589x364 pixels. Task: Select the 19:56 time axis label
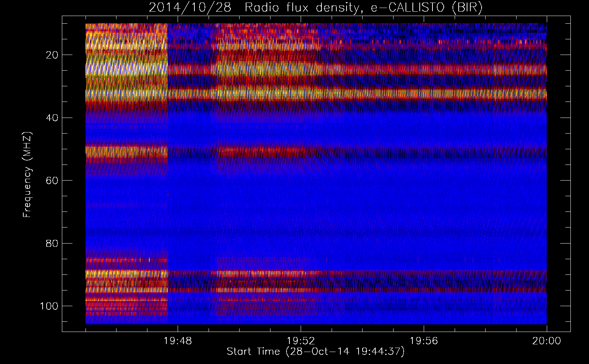pos(424,341)
